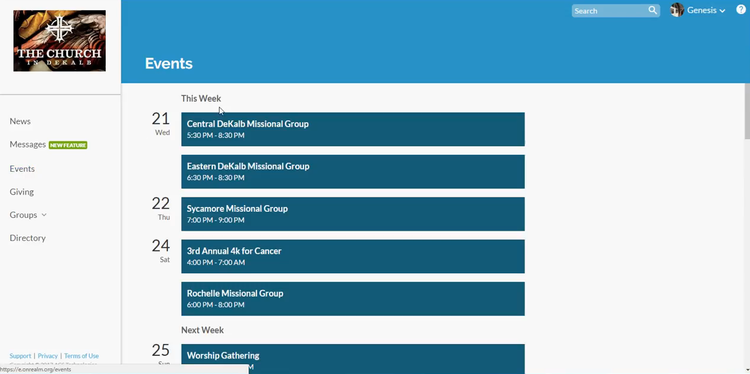This screenshot has height=374, width=750.
Task: Click the Privacy footer link
Action: (x=48, y=356)
